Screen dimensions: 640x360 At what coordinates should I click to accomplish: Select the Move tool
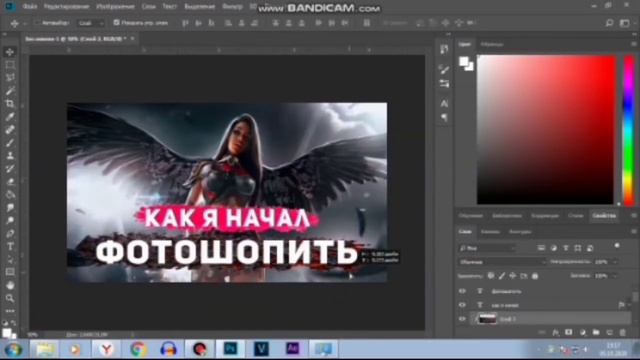click(x=10, y=52)
